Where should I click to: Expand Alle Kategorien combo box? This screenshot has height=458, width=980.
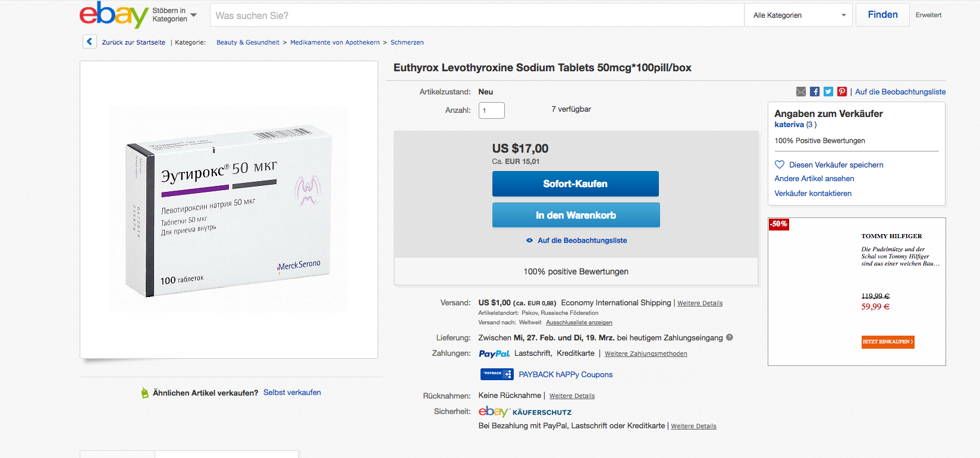(x=798, y=15)
